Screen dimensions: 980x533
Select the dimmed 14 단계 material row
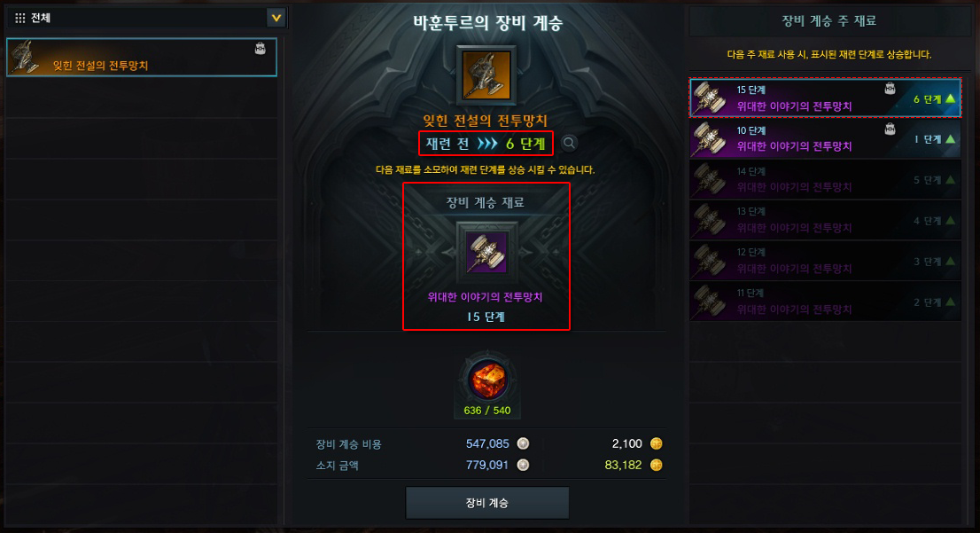click(x=825, y=179)
